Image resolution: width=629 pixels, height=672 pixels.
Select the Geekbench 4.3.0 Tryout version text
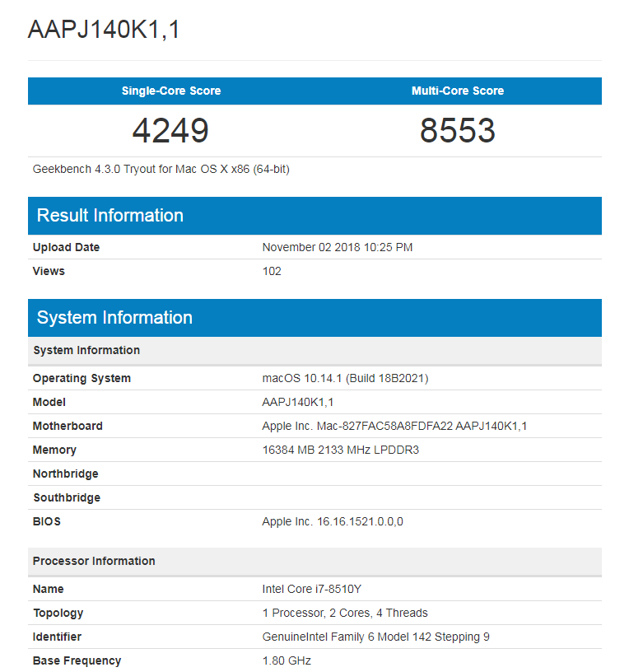161,170
